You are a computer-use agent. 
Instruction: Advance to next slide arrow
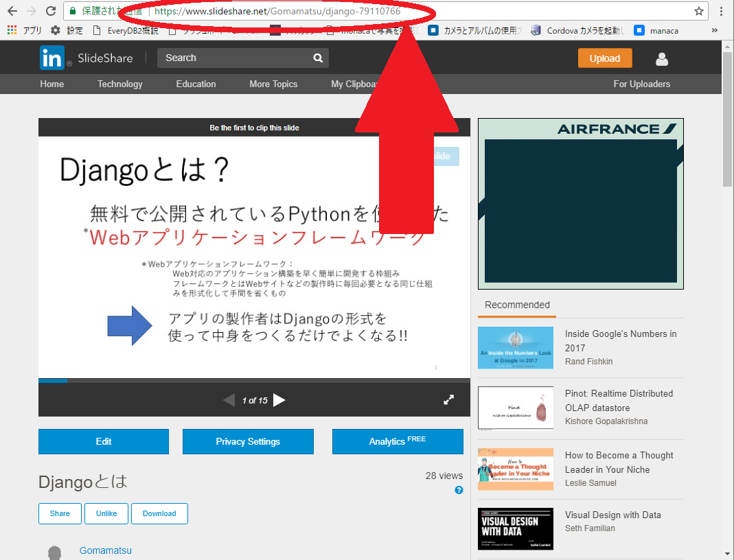[279, 399]
